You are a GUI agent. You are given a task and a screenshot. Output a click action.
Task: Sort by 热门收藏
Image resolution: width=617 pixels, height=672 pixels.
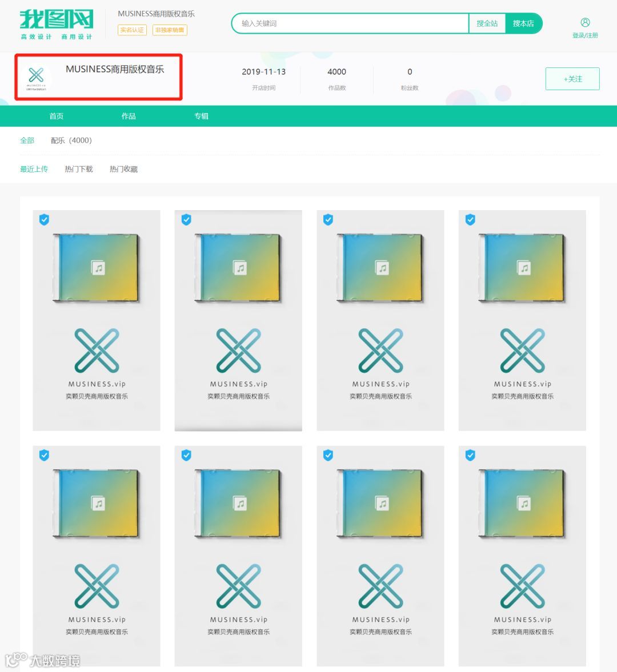pyautogui.click(x=123, y=169)
